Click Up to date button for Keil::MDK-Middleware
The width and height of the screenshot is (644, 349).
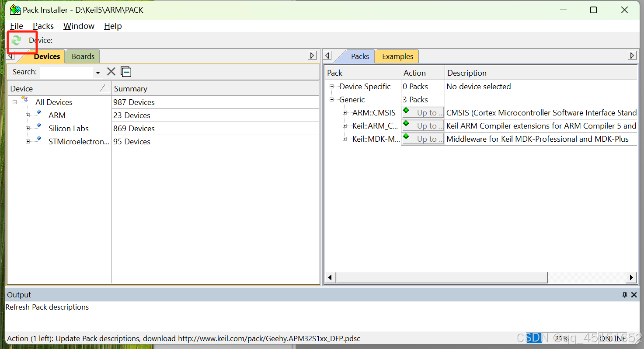coord(423,139)
